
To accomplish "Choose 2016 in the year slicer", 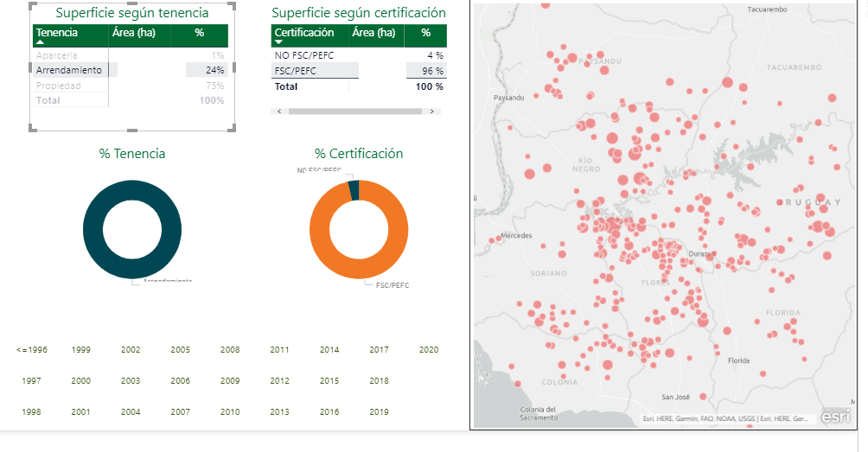I will pyautogui.click(x=329, y=411).
